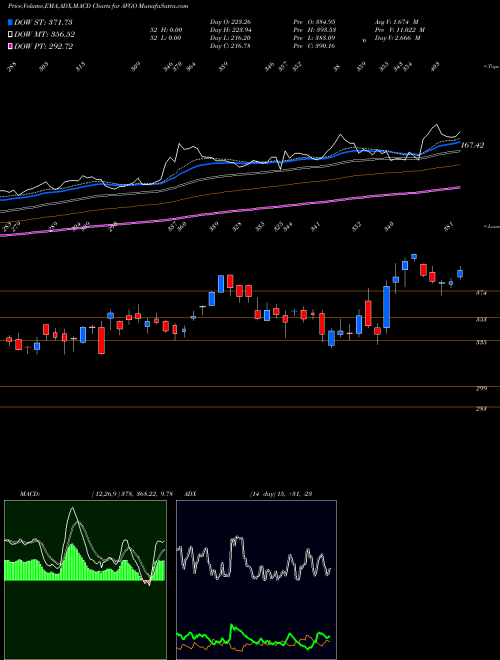Click the 299 price level label
The image size is (500, 660).
point(481,389)
